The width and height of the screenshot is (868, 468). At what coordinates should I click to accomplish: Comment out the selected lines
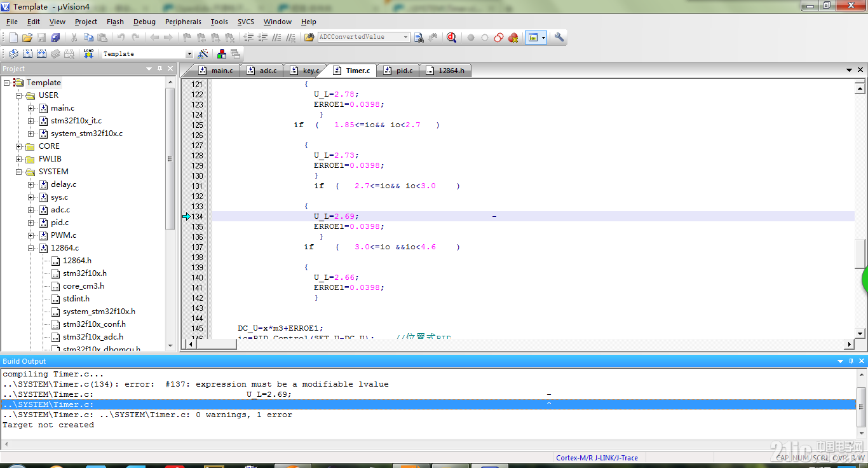[277, 38]
